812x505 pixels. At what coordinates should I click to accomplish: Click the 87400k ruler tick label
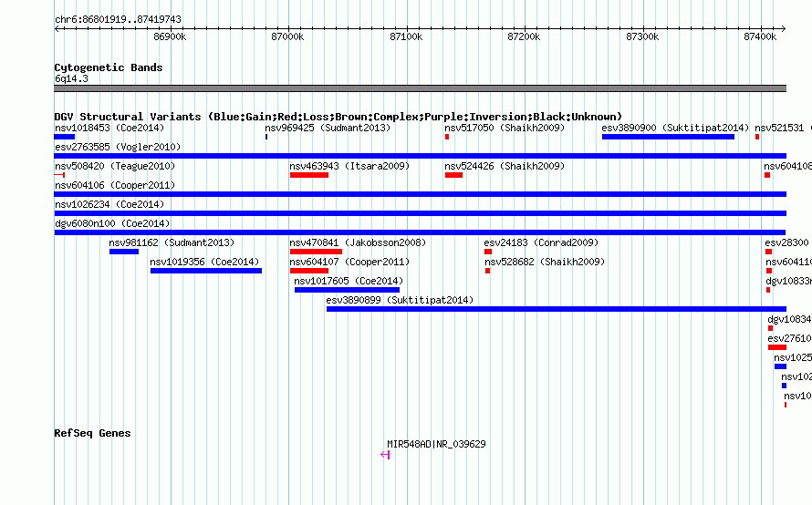tap(760, 36)
